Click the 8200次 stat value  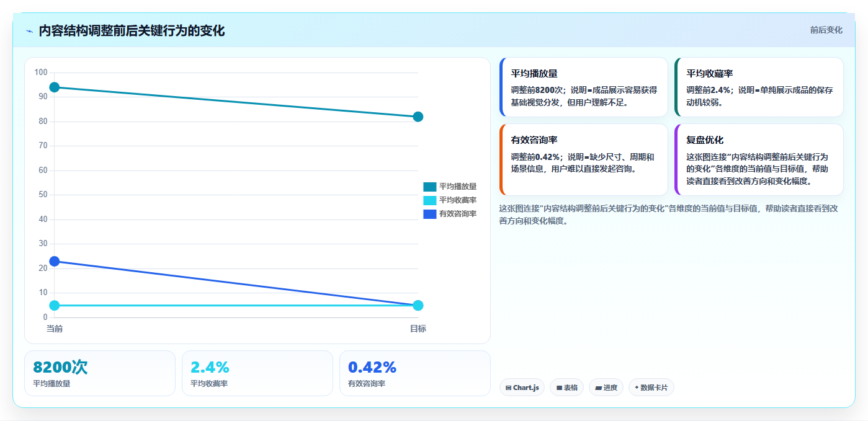(60, 367)
